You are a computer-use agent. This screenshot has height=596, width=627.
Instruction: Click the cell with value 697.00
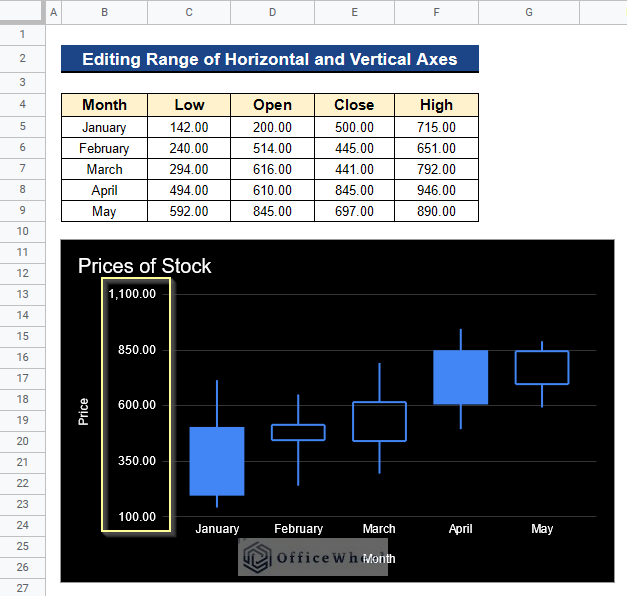pos(354,211)
